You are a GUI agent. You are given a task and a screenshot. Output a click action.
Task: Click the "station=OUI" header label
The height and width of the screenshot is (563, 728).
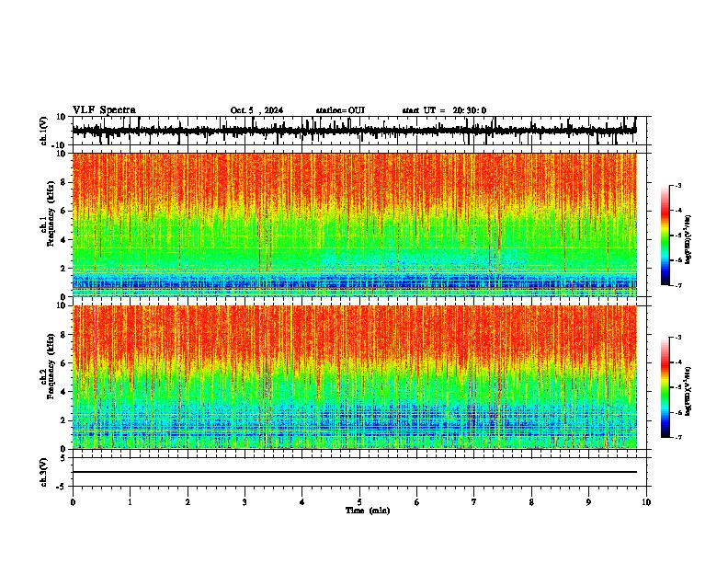click(x=340, y=110)
